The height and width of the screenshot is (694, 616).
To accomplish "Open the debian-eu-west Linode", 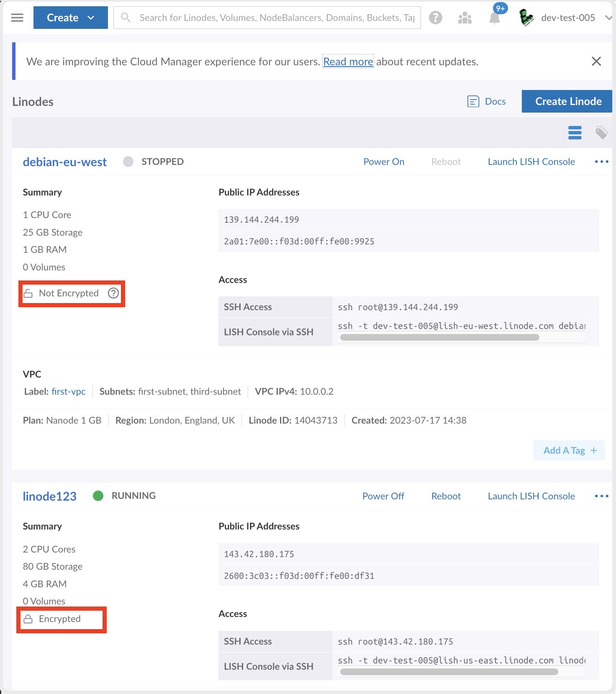I will (65, 162).
